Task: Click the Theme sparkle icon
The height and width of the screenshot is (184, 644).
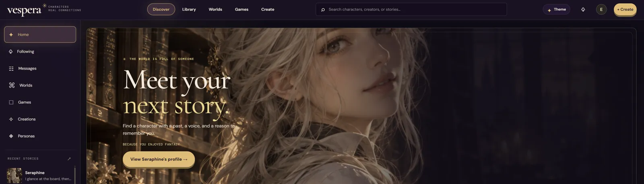Action: point(549,10)
